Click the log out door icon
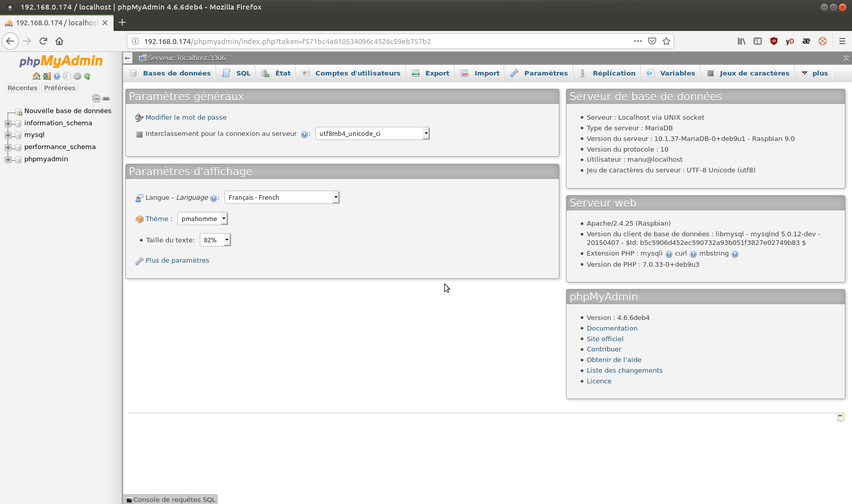The width and height of the screenshot is (852, 504). pyautogui.click(x=47, y=77)
